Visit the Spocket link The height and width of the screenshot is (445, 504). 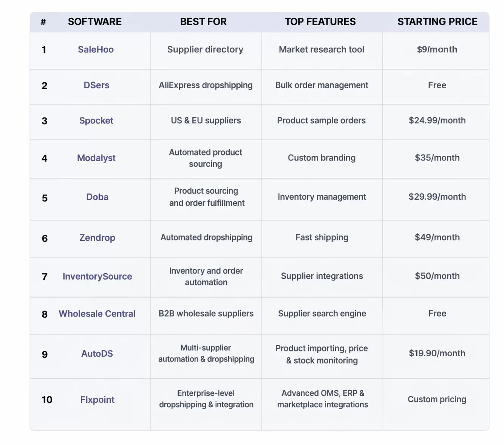pyautogui.click(x=96, y=121)
